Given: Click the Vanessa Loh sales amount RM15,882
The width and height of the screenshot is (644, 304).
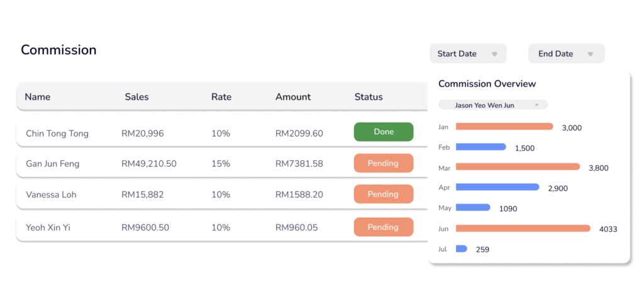Looking at the screenshot, I should pyautogui.click(x=143, y=194).
